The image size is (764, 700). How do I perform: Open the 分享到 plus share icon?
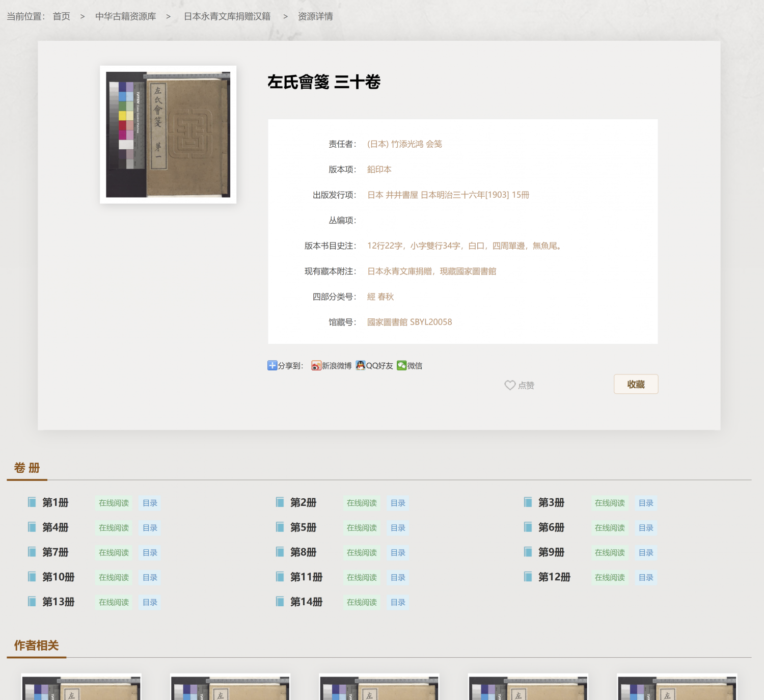272,365
